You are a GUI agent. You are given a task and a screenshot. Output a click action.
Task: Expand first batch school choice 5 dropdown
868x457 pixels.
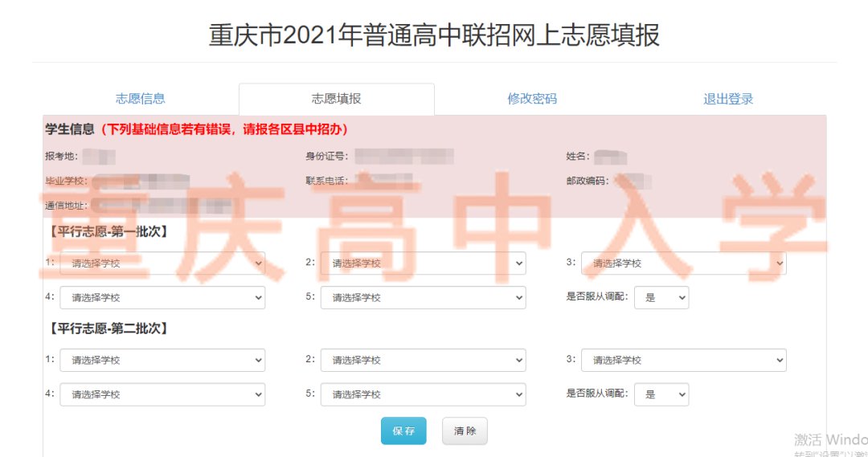coord(423,298)
